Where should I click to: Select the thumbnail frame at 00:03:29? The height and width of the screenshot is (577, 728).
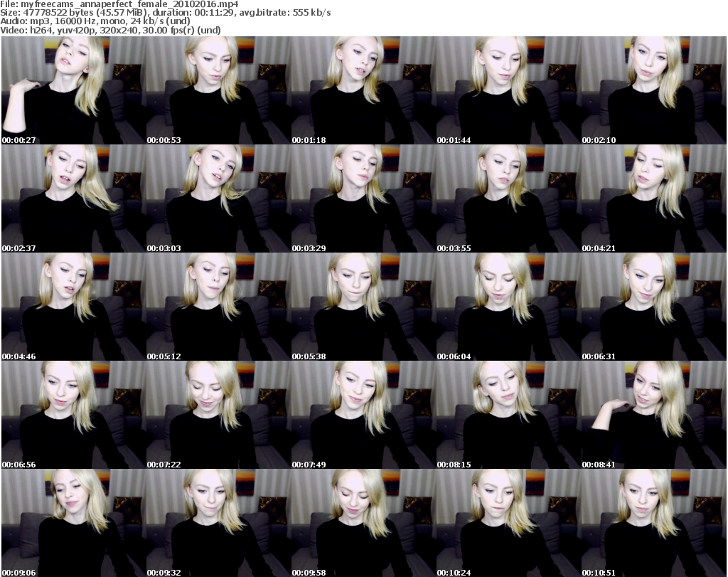click(364, 198)
